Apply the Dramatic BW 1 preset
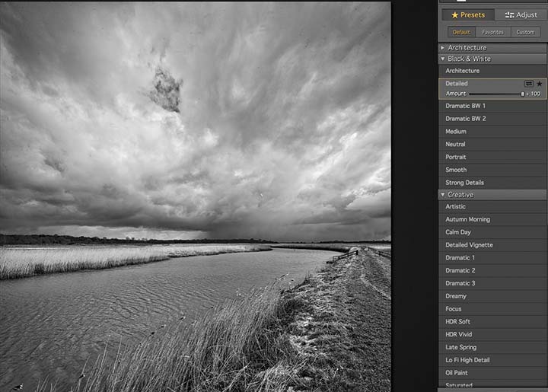Viewport: 548px width, 392px height. (492, 106)
